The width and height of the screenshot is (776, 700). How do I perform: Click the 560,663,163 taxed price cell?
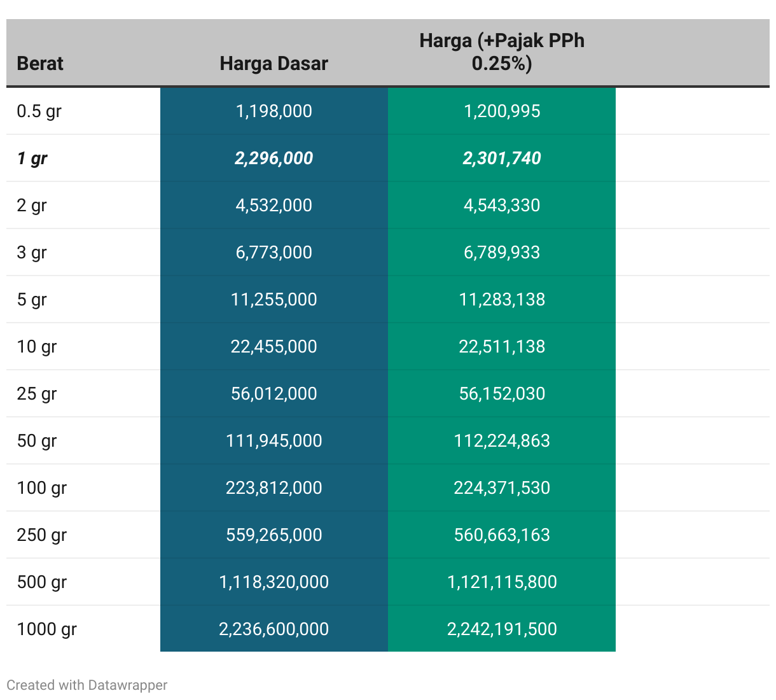point(501,535)
